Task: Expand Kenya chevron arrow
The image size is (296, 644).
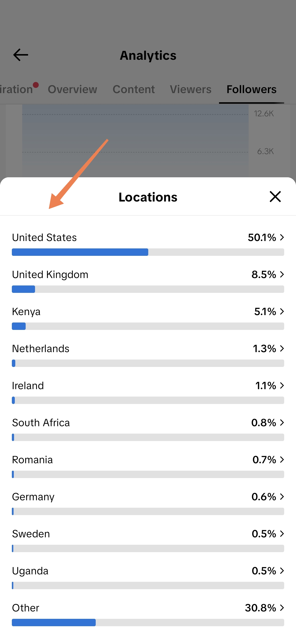Action: (282, 311)
